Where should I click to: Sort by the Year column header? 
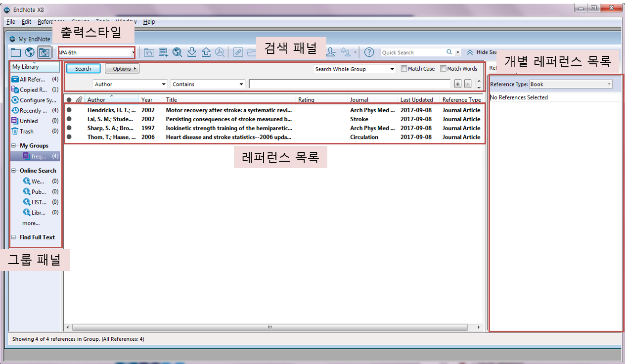point(151,99)
